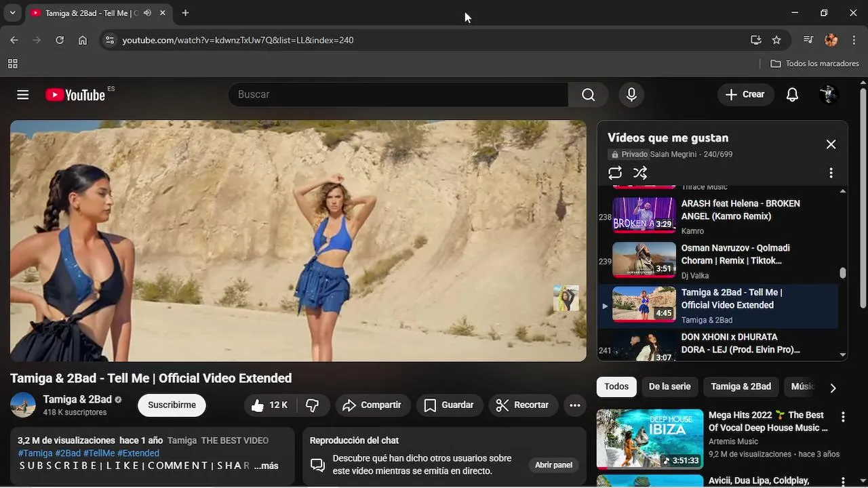Open the YouTube account avatar menu

pyautogui.click(x=829, y=95)
